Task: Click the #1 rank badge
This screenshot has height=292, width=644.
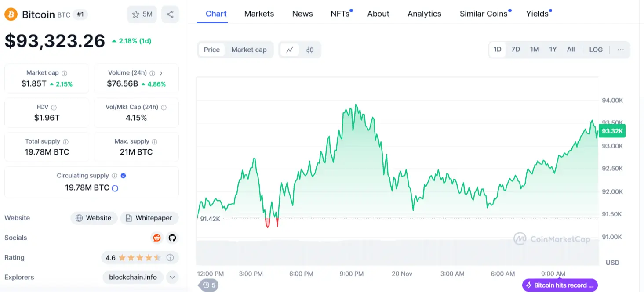Action: coord(80,14)
